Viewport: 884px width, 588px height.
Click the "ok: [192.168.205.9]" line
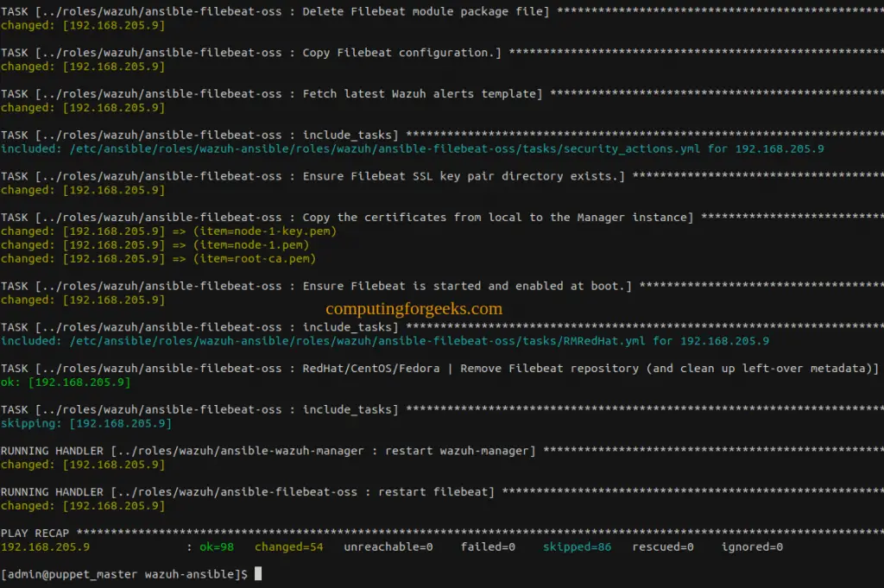click(x=66, y=383)
